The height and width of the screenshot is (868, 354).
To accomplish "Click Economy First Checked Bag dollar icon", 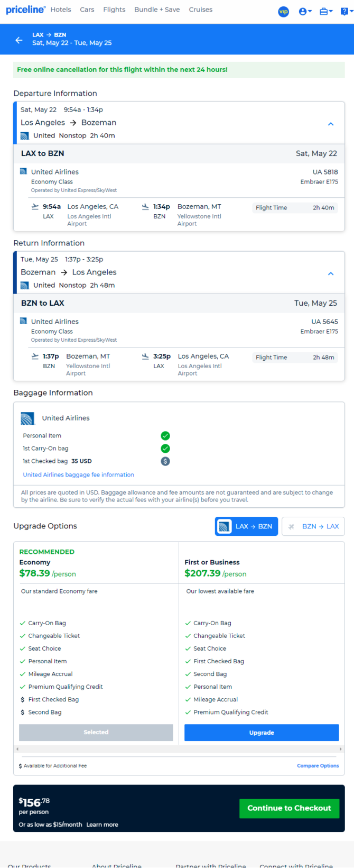I will (x=22, y=700).
